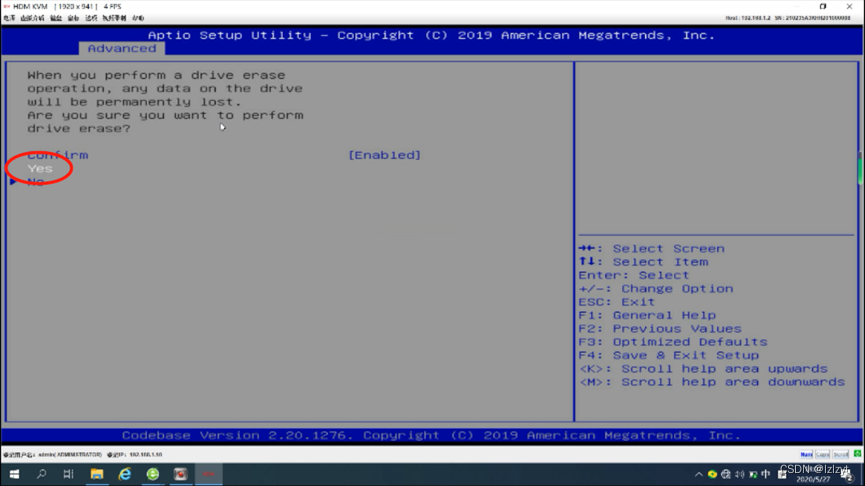The width and height of the screenshot is (865, 486).
Task: Open Task View on taskbar
Action: pyautogui.click(x=68, y=474)
